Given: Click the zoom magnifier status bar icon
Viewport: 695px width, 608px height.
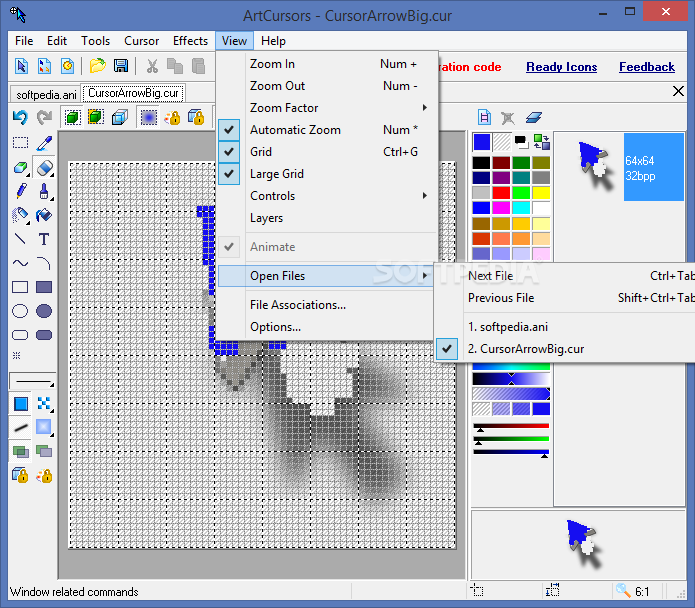Looking at the screenshot, I should coord(623,590).
